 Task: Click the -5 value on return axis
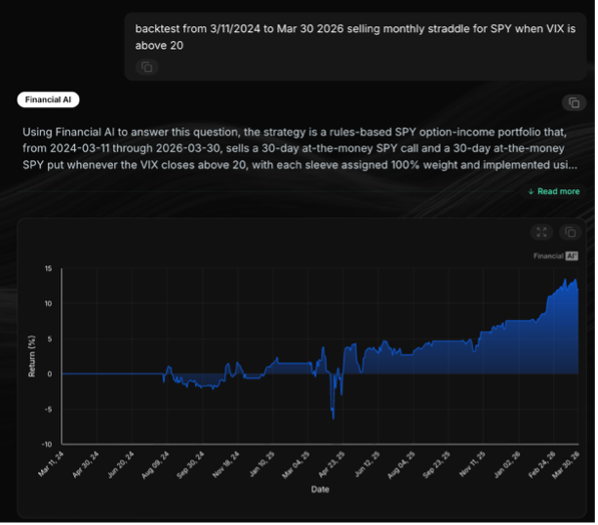48,409
